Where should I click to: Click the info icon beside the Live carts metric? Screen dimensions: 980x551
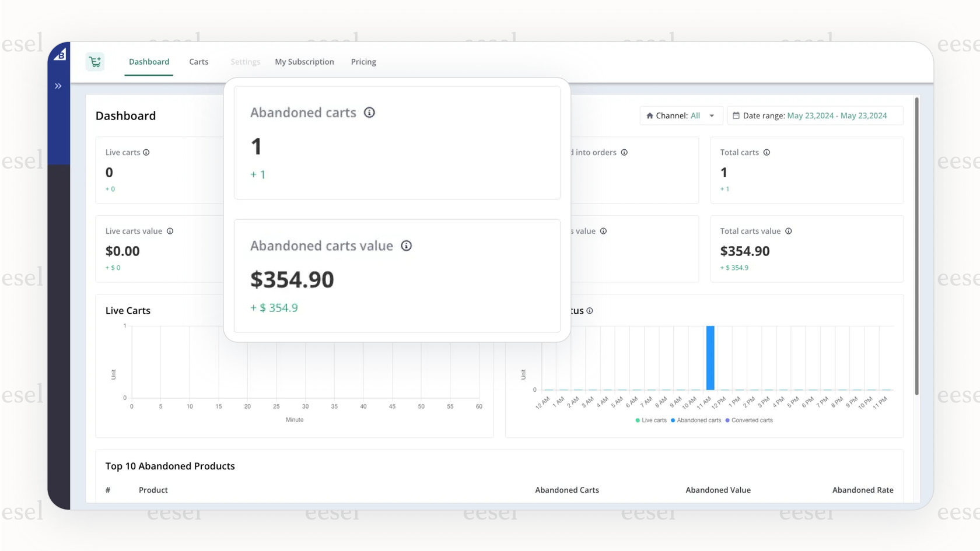pos(147,152)
